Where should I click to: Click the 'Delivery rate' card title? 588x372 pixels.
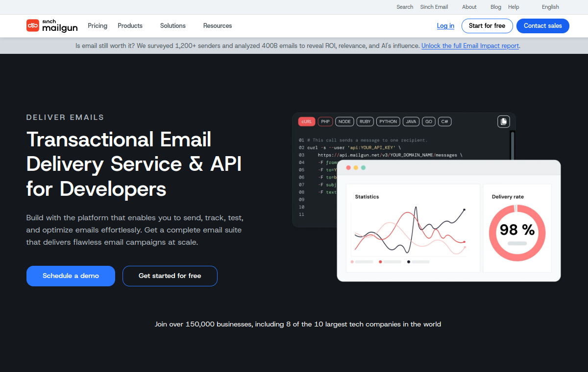tap(508, 197)
